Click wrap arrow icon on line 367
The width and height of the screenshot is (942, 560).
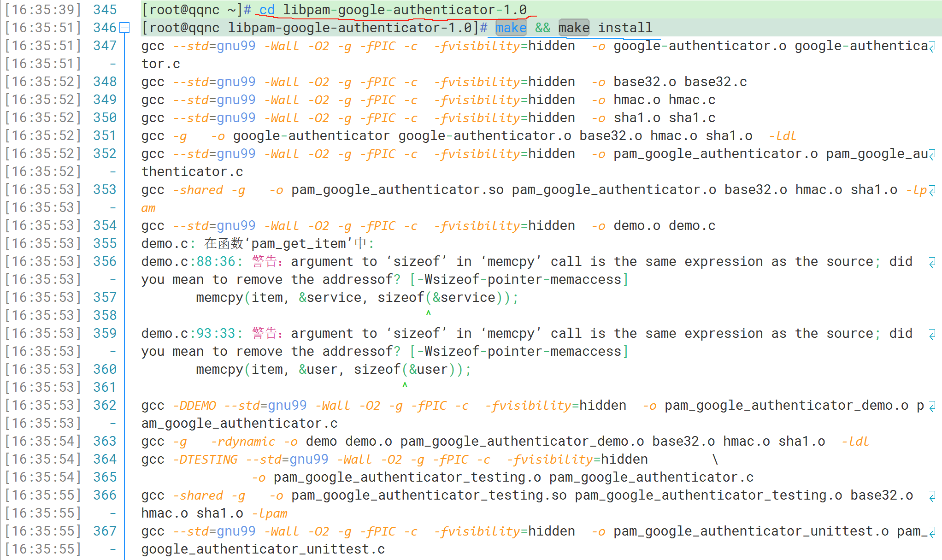(x=932, y=532)
